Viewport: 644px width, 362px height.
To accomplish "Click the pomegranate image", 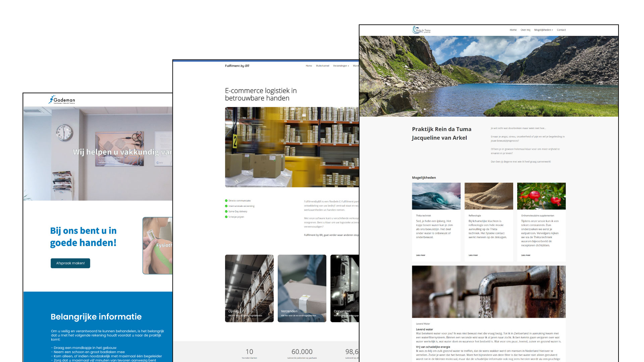I will 541,196.
